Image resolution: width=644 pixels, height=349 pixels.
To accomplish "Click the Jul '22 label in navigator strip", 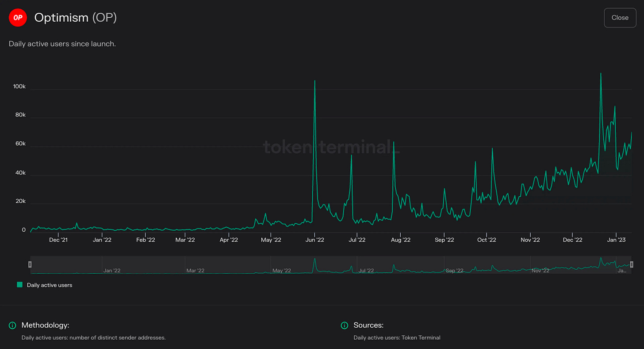I will click(x=366, y=270).
